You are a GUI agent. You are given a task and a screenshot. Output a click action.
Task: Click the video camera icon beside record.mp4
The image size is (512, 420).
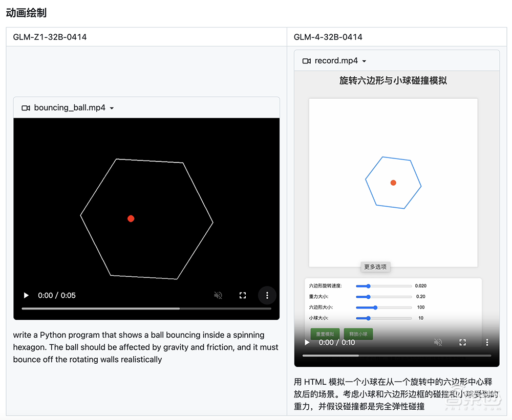point(308,60)
